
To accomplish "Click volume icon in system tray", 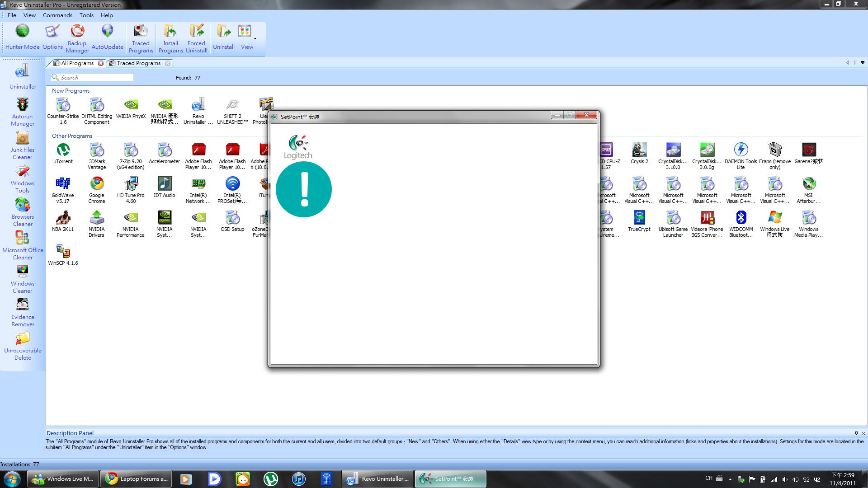I will (x=785, y=479).
